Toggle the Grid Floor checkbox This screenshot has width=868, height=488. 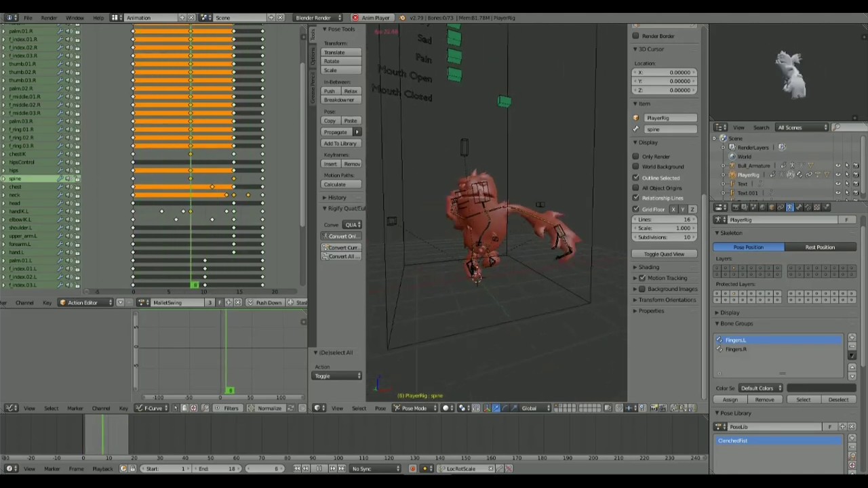point(636,209)
